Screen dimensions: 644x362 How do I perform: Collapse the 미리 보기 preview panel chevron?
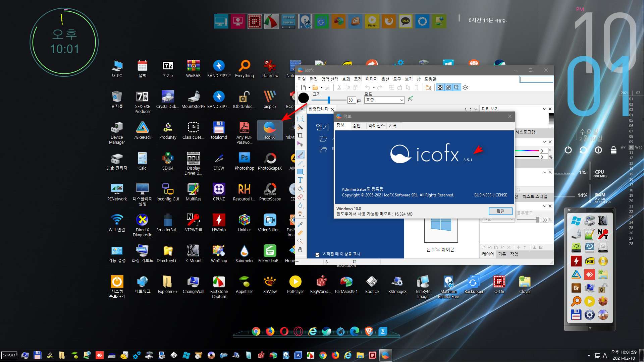click(x=544, y=109)
